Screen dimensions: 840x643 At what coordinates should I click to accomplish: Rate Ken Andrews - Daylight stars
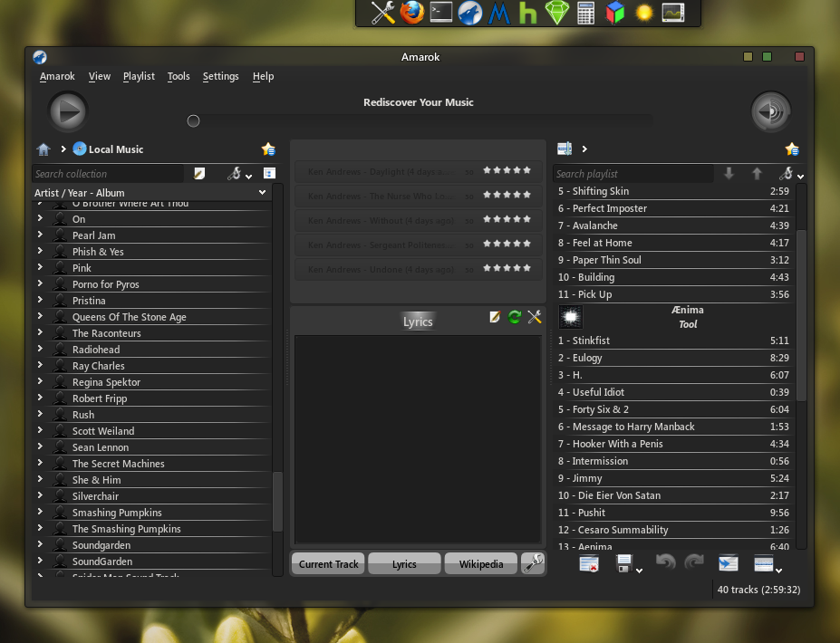pyautogui.click(x=507, y=170)
